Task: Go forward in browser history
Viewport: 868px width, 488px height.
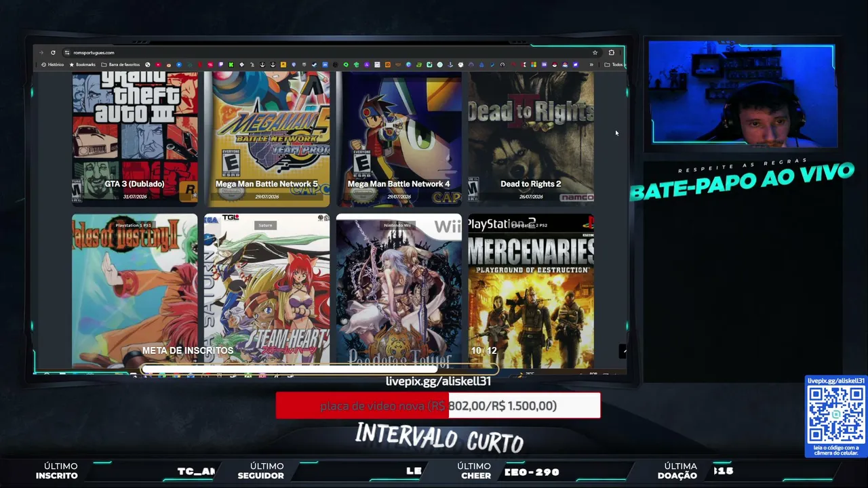Action: tap(41, 53)
